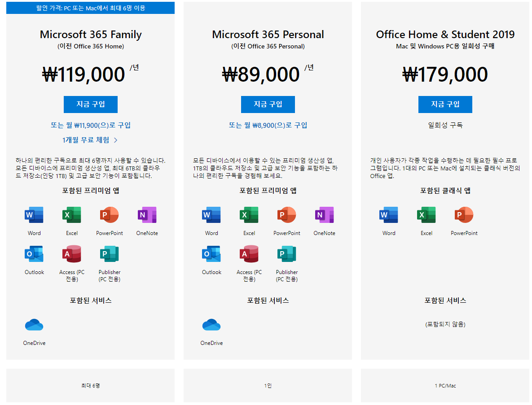Screen dimensions: 532x405
Task: Click the Microsoft 365 Family heading
Action: [x=91, y=34]
